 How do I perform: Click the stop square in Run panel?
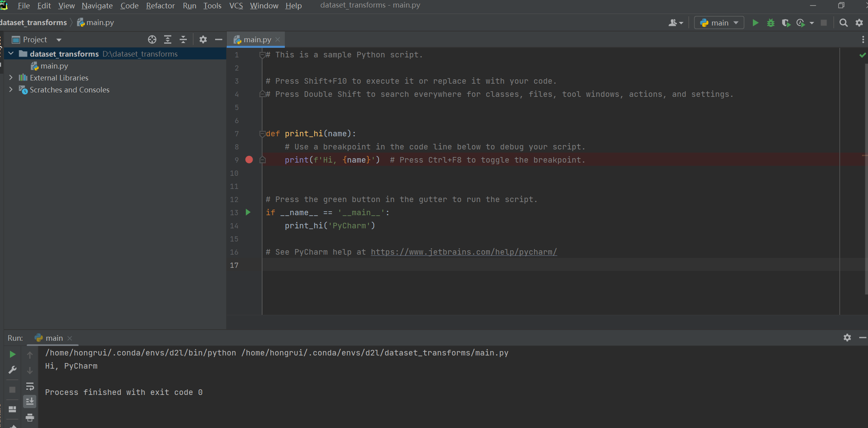click(x=12, y=389)
